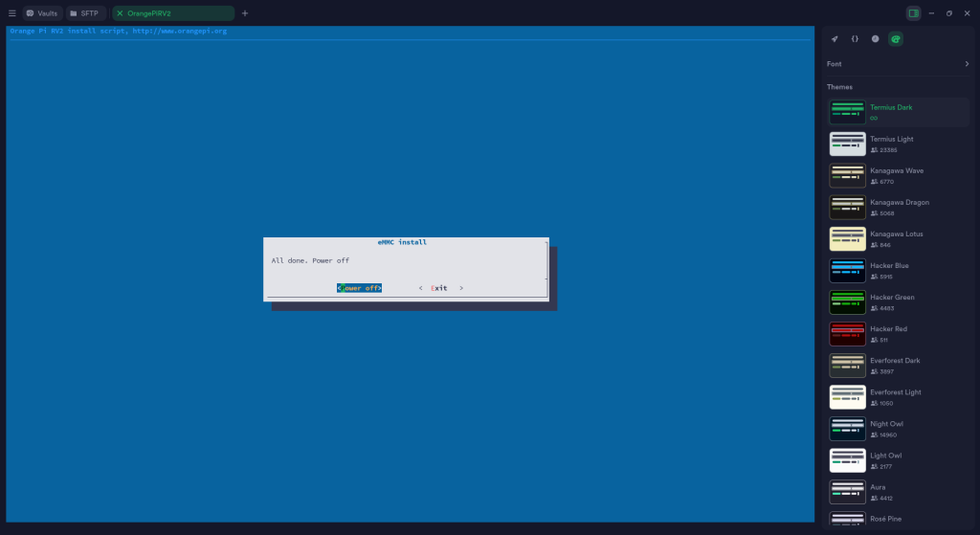Choose the Aura theme
This screenshot has height=535, width=980.
[847, 492]
